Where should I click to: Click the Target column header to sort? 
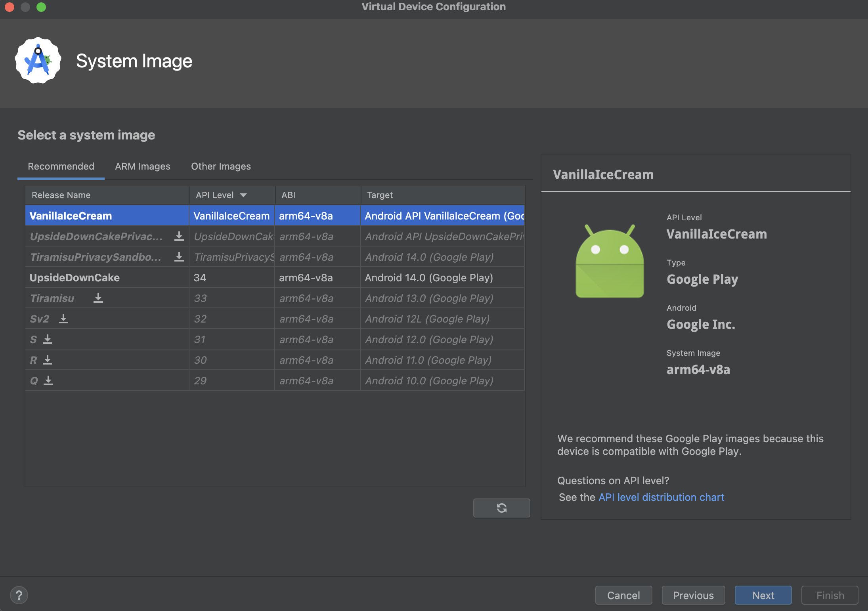[x=380, y=195]
